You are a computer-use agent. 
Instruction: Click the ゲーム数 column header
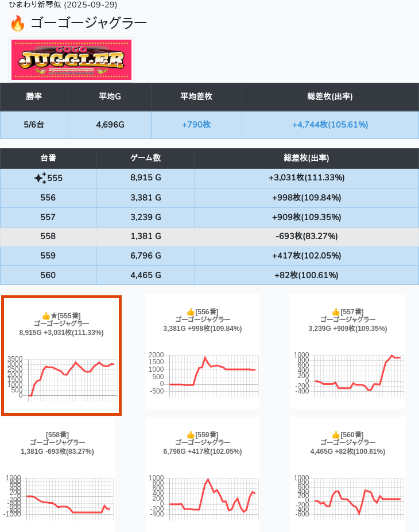(x=145, y=158)
